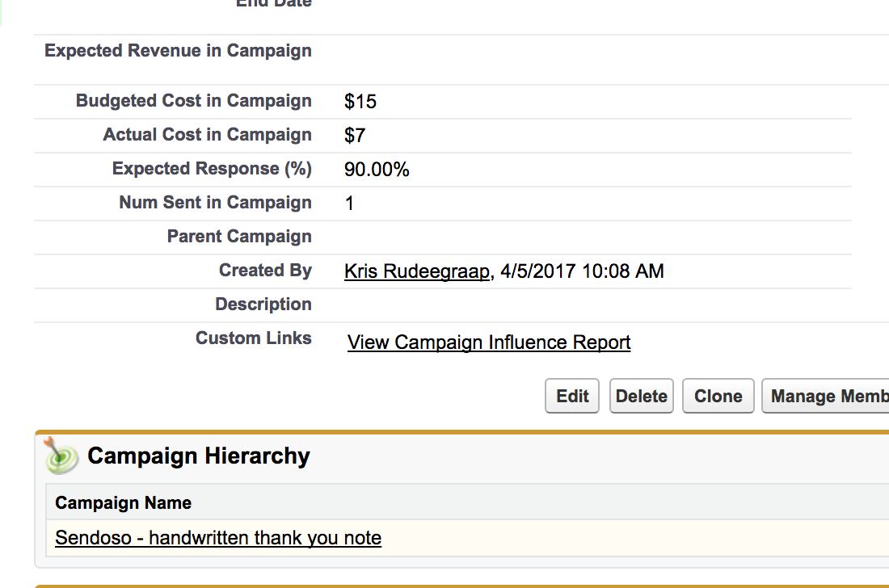
Task: Click the Budgeted Cost in Campaign label
Action: pyautogui.click(x=193, y=101)
